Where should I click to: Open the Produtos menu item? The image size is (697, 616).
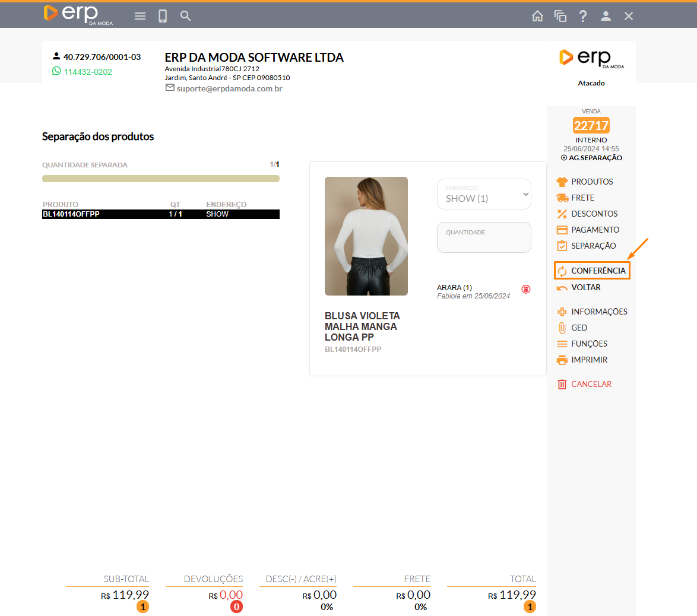[591, 182]
